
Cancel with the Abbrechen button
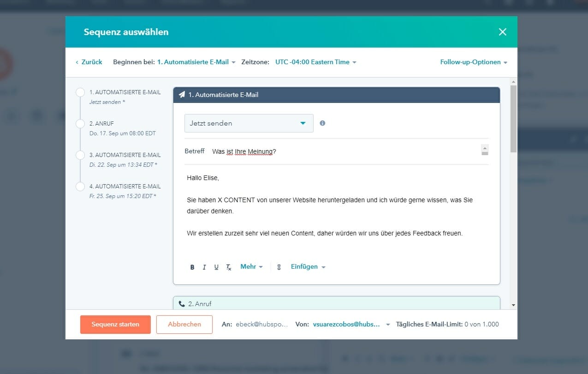pyautogui.click(x=184, y=324)
